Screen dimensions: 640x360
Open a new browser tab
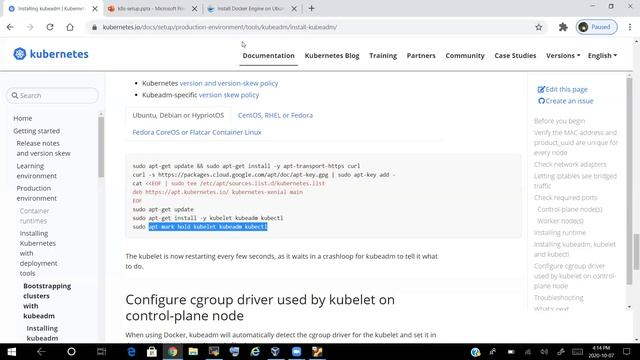click(311, 8)
